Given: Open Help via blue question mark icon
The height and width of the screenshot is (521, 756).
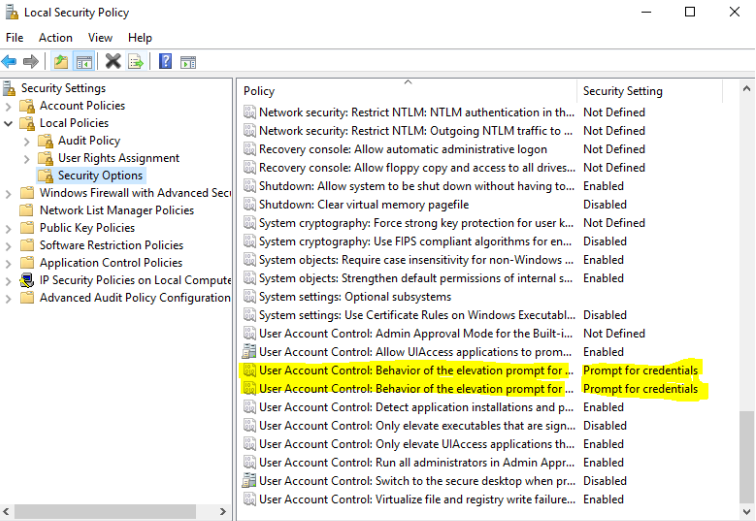Looking at the screenshot, I should (165, 62).
